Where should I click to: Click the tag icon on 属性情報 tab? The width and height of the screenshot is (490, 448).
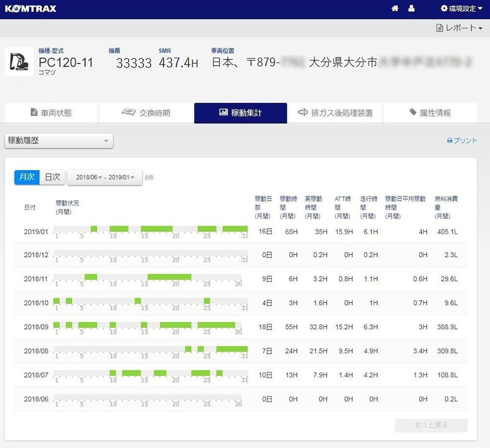click(x=413, y=113)
